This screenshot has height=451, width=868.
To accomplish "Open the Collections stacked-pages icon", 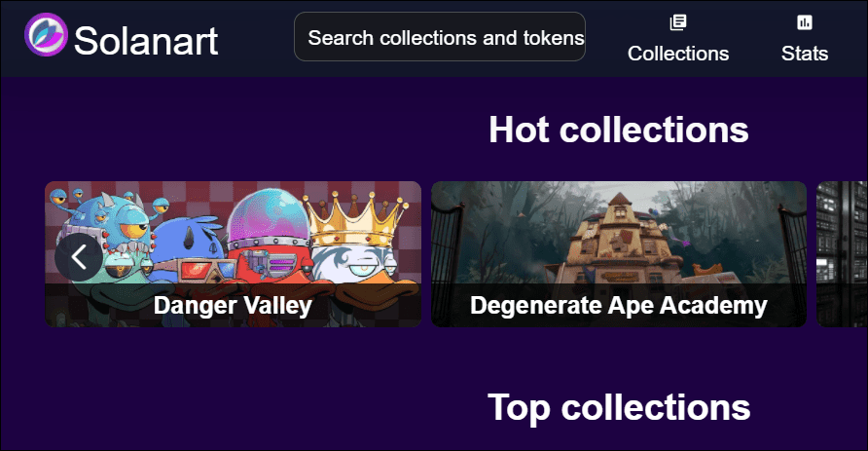I will (677, 22).
